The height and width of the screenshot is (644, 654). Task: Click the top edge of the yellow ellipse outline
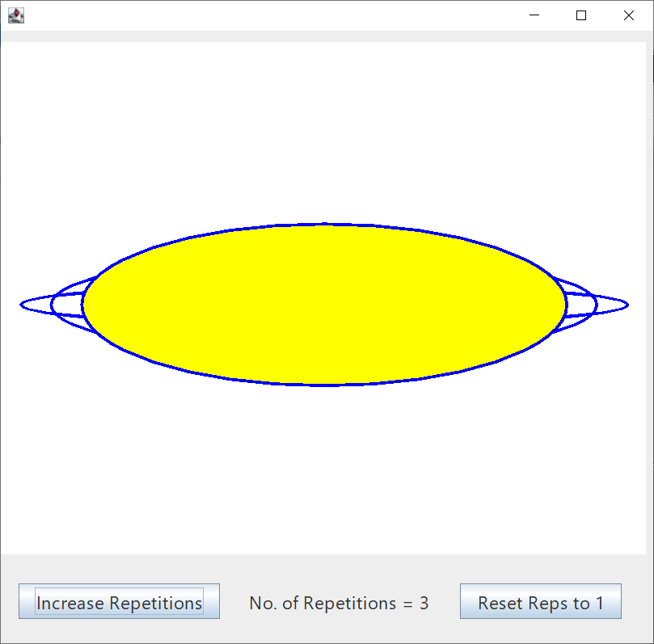click(x=324, y=224)
